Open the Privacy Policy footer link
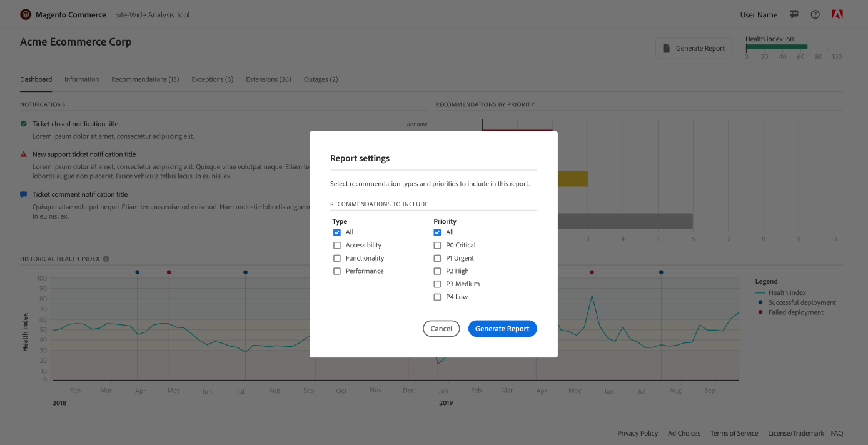This screenshot has height=445, width=868. (x=637, y=433)
